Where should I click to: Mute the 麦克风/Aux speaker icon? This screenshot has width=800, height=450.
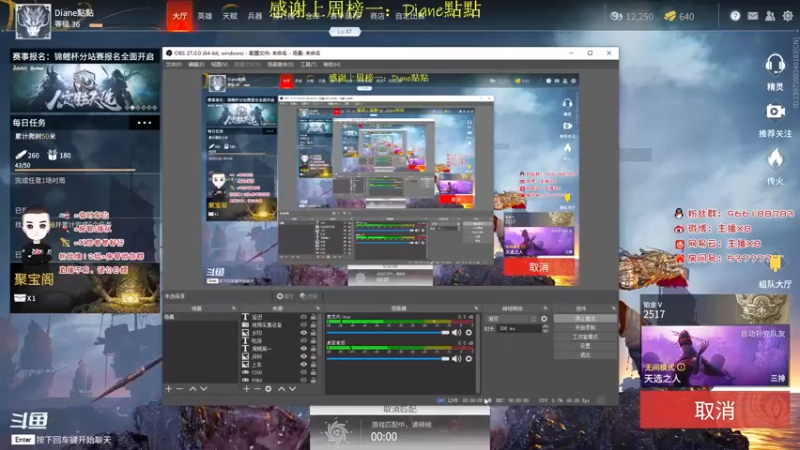click(x=457, y=333)
